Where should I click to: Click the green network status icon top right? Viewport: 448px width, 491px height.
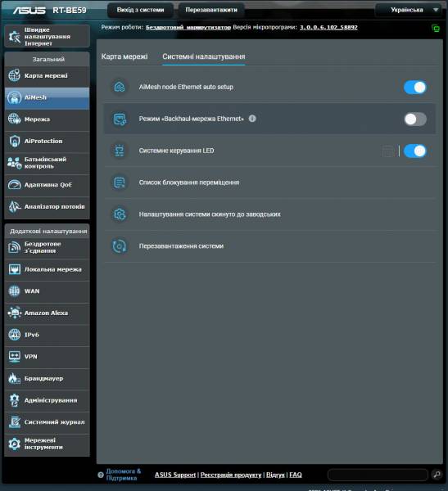point(436,28)
